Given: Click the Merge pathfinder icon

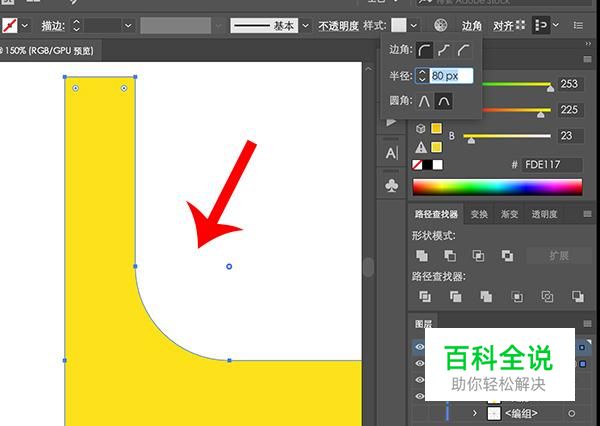Looking at the screenshot, I should 486,296.
